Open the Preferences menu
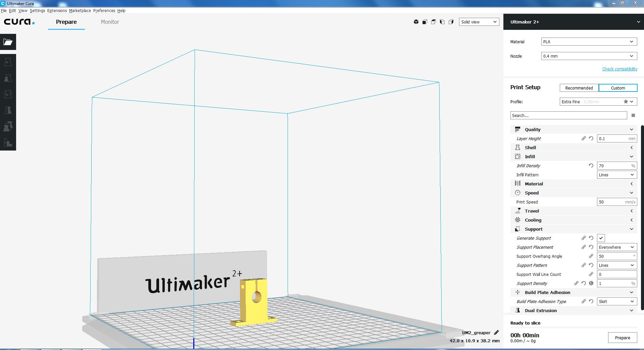644x350 pixels. pyautogui.click(x=104, y=11)
